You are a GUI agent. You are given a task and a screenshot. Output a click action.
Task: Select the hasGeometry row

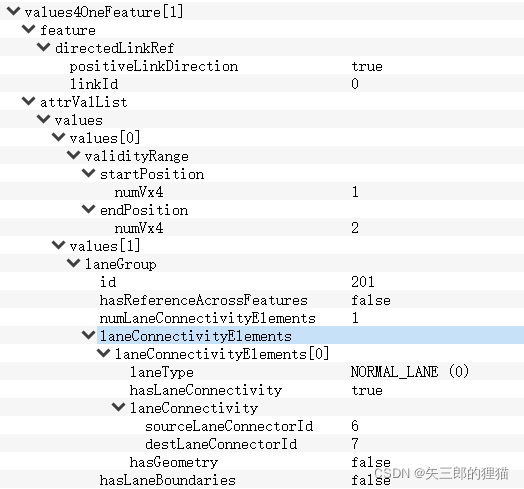click(x=262, y=462)
